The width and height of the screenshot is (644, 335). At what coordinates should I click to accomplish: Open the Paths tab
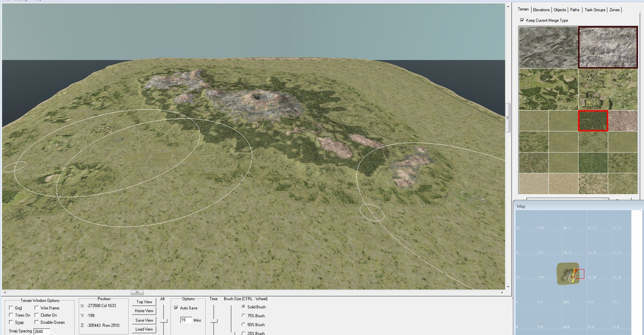coord(575,10)
